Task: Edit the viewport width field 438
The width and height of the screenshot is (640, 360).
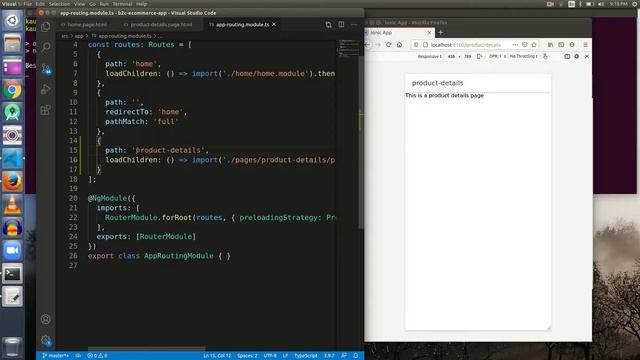Action: [451, 56]
